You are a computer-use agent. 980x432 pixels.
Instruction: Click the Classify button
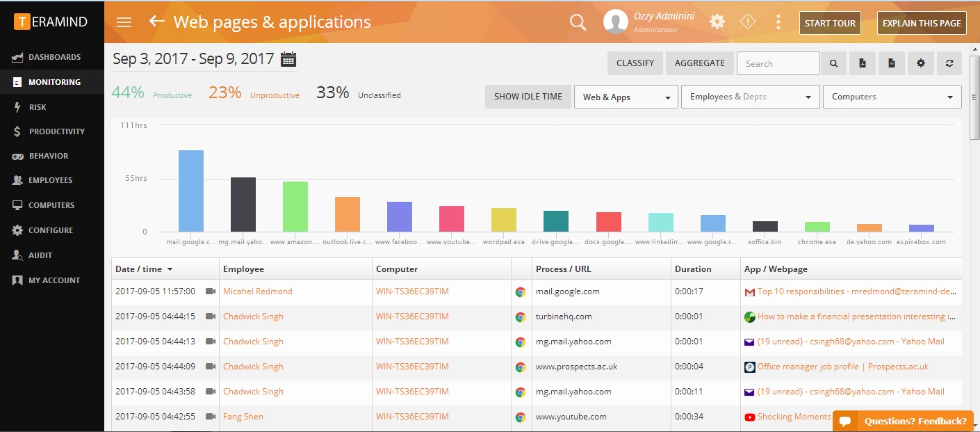pos(635,63)
